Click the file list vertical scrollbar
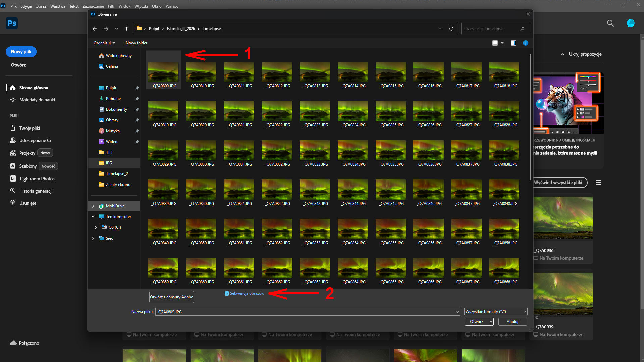 coord(530,117)
